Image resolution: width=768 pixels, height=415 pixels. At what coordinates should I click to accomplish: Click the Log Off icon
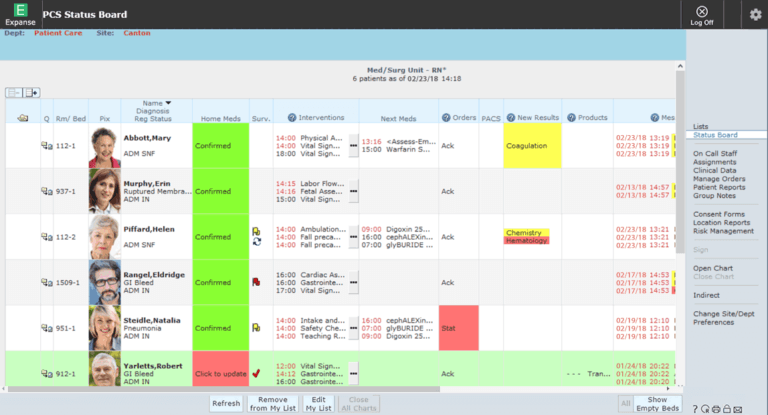pyautogui.click(x=702, y=12)
